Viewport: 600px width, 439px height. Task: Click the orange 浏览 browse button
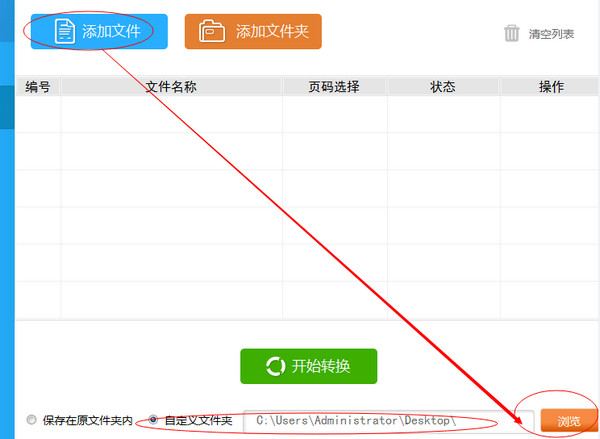tap(569, 421)
